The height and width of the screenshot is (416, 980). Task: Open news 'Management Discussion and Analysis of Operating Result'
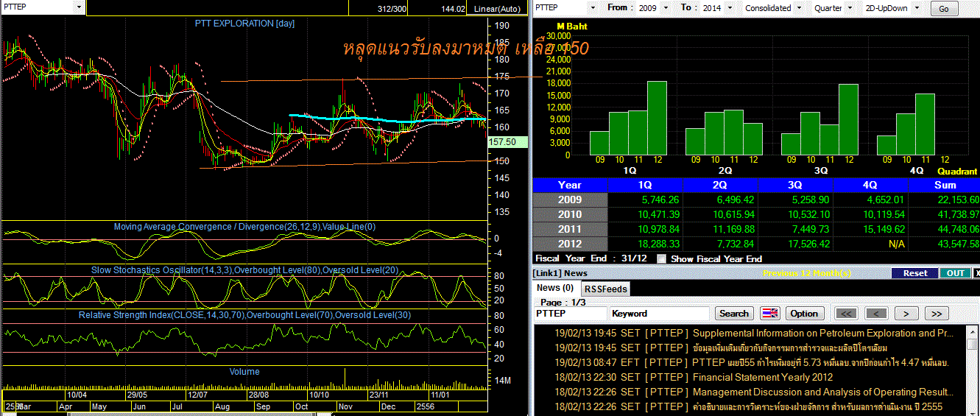[823, 392]
